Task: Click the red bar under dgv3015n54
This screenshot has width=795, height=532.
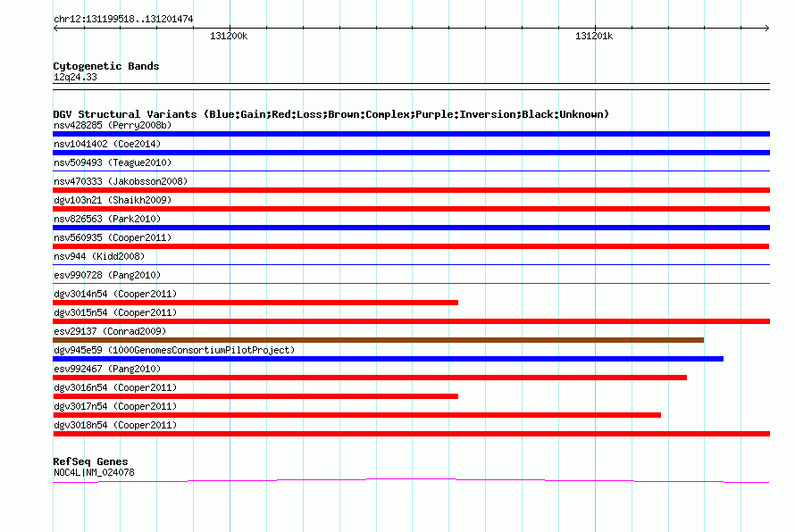Action: [411, 321]
